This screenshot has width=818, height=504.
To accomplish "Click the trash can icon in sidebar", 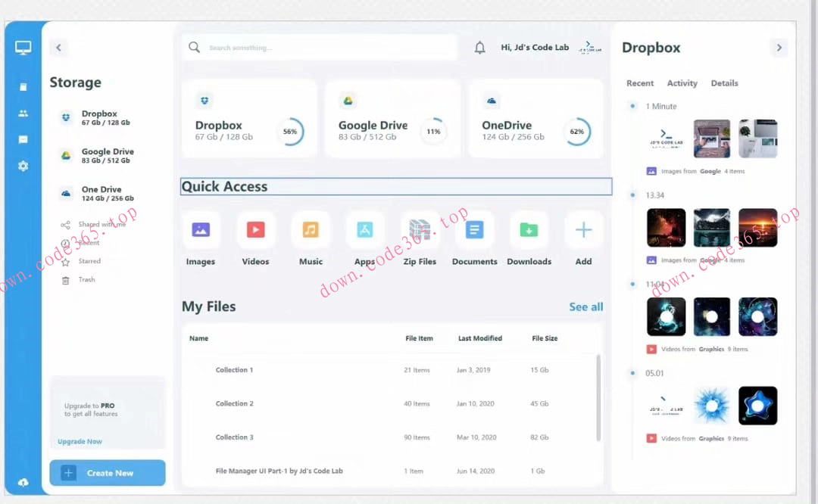I will [x=65, y=281].
